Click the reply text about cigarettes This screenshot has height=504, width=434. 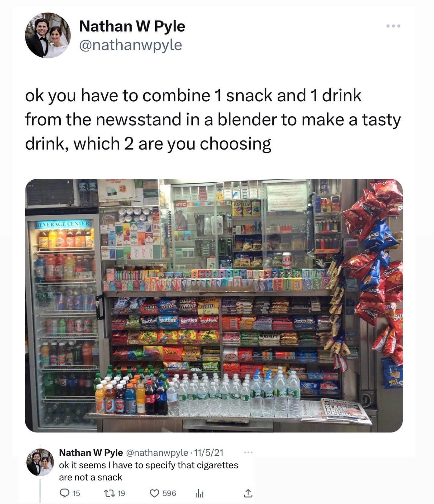(149, 471)
